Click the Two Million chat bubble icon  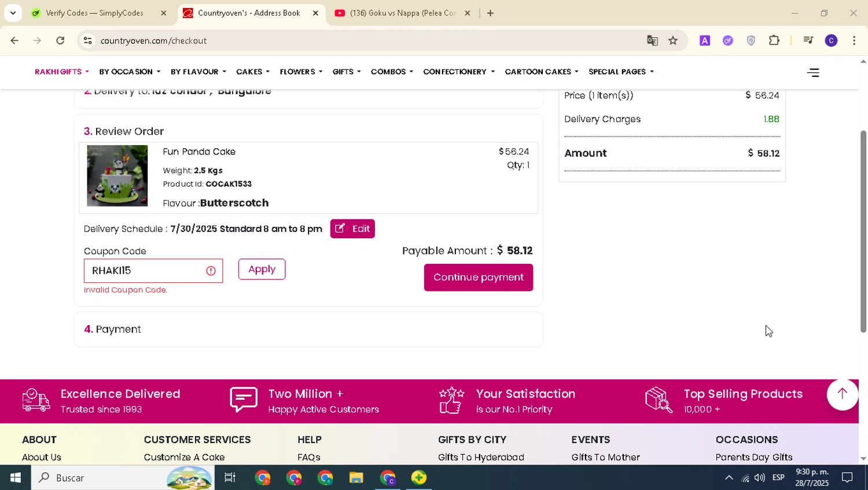[244, 400]
